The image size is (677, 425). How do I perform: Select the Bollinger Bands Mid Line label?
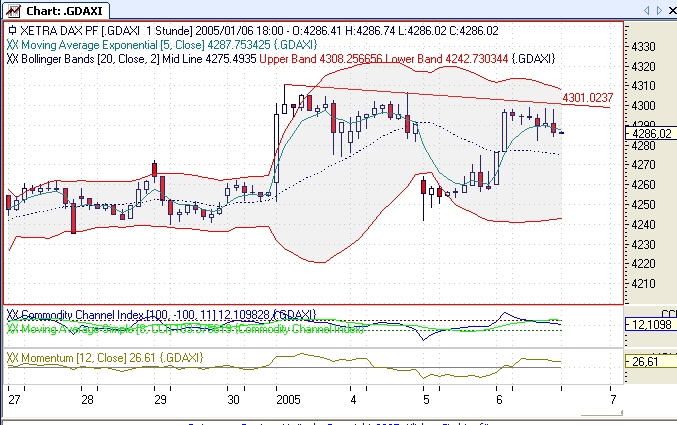[139, 59]
